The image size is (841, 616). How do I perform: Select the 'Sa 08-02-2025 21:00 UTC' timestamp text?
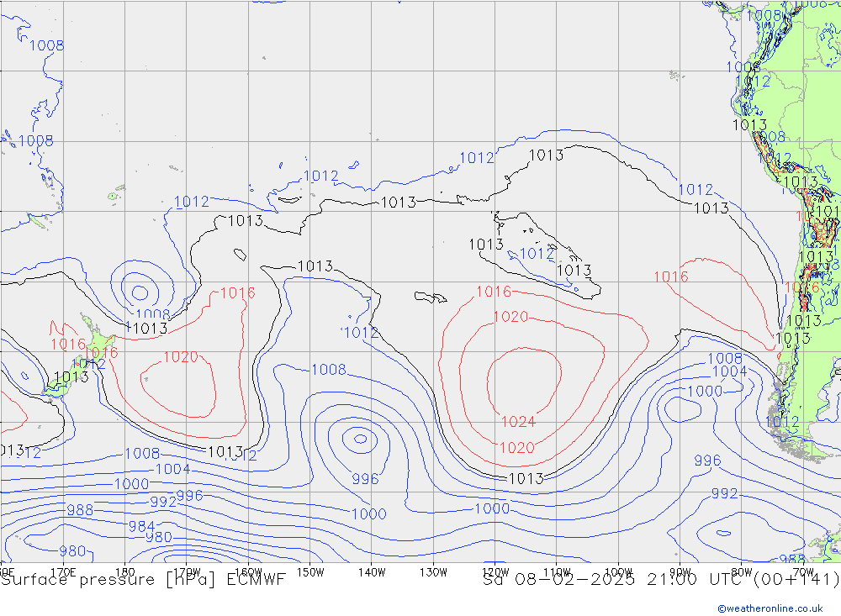[x=616, y=580]
